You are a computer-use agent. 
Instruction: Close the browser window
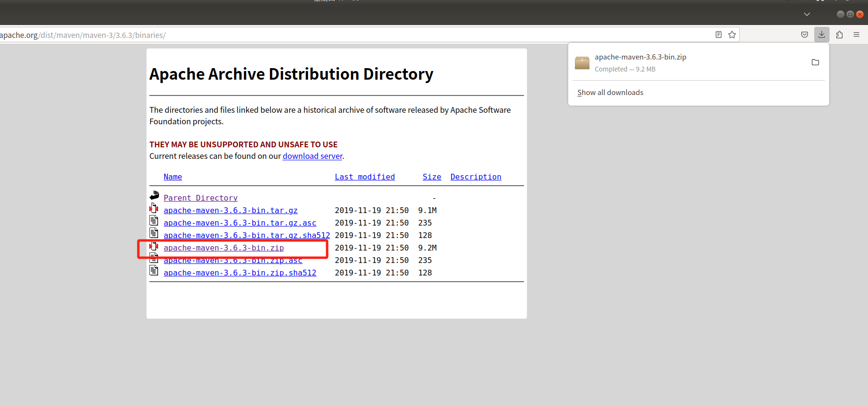coord(860,14)
